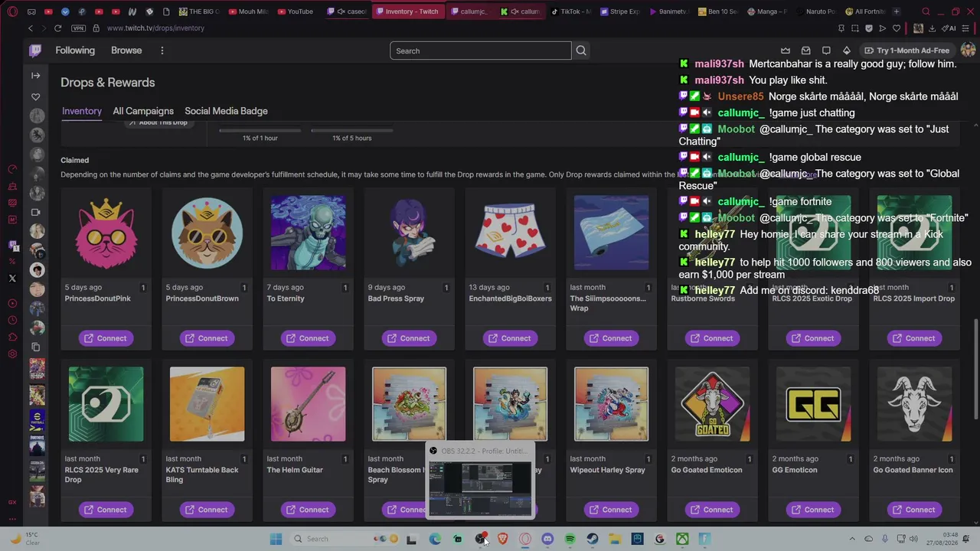Click Connect under Wipeout Harley Spray
This screenshot has height=551, width=980.
[x=611, y=510]
